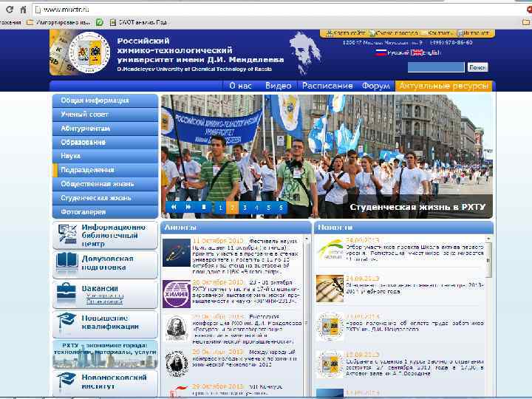
Task: Open the purple ХИМИЯ exhibition thumbnail
Action: [x=177, y=294]
